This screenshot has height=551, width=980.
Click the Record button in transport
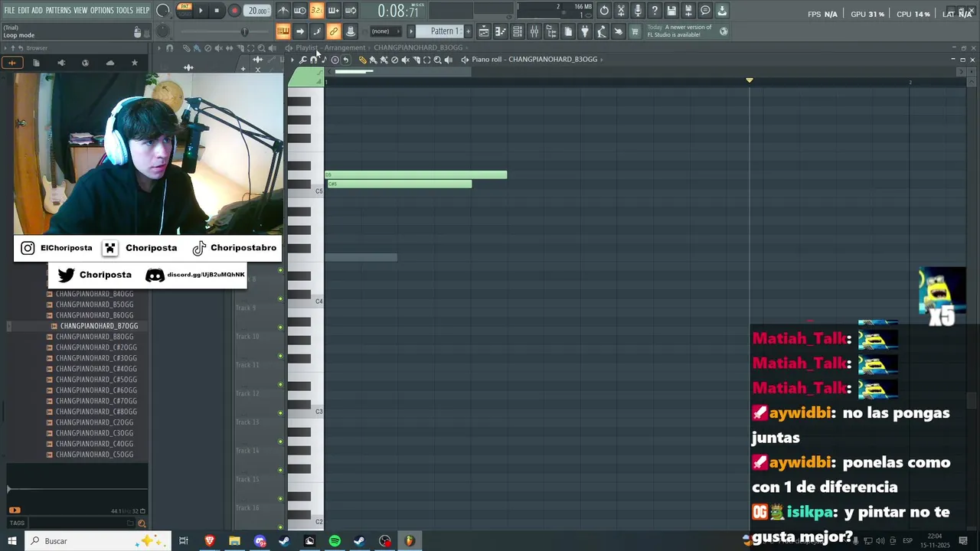pyautogui.click(x=234, y=11)
